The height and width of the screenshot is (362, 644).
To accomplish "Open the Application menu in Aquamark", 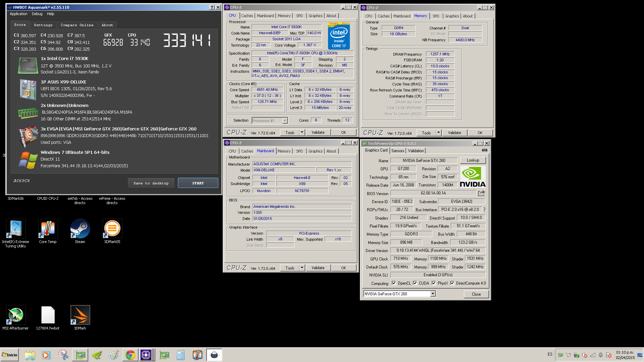I will (x=18, y=14).
